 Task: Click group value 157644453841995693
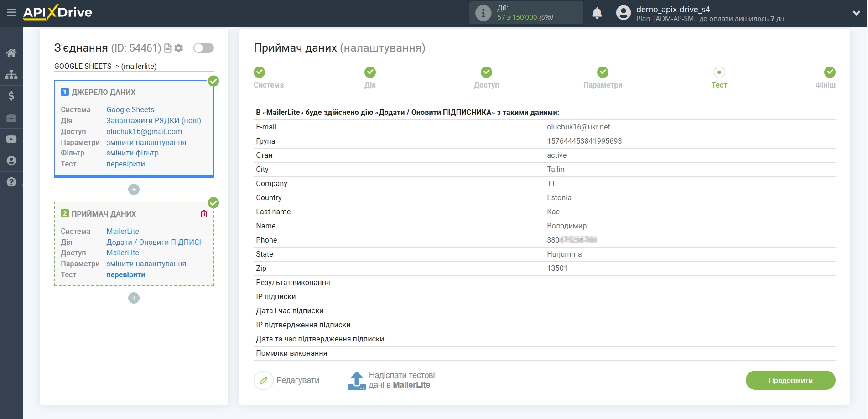(584, 141)
